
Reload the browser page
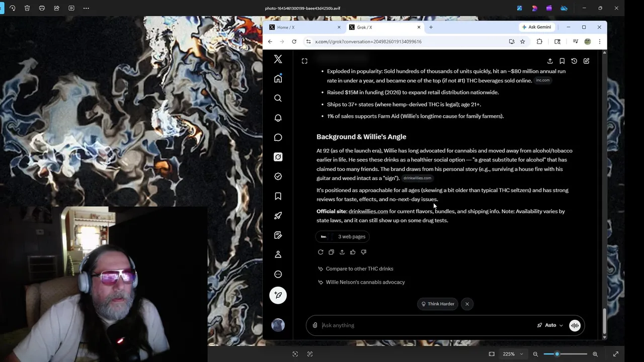294,42
